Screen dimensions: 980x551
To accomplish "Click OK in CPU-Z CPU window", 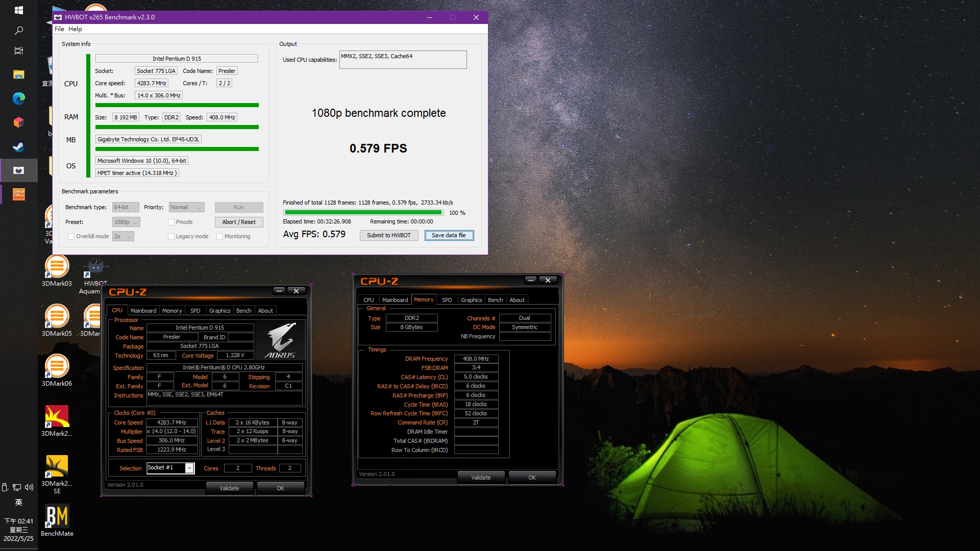I will 280,488.
